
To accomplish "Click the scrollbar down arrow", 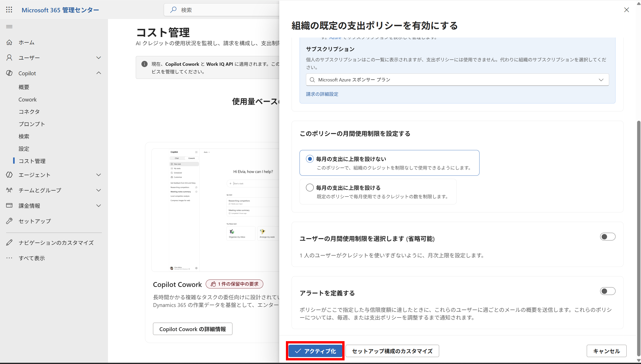I will point(639,360).
